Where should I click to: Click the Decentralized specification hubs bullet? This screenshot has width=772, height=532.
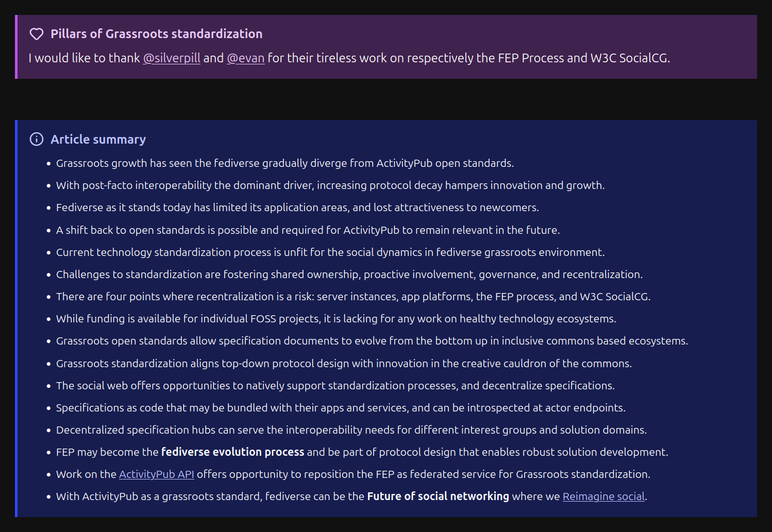(x=351, y=430)
